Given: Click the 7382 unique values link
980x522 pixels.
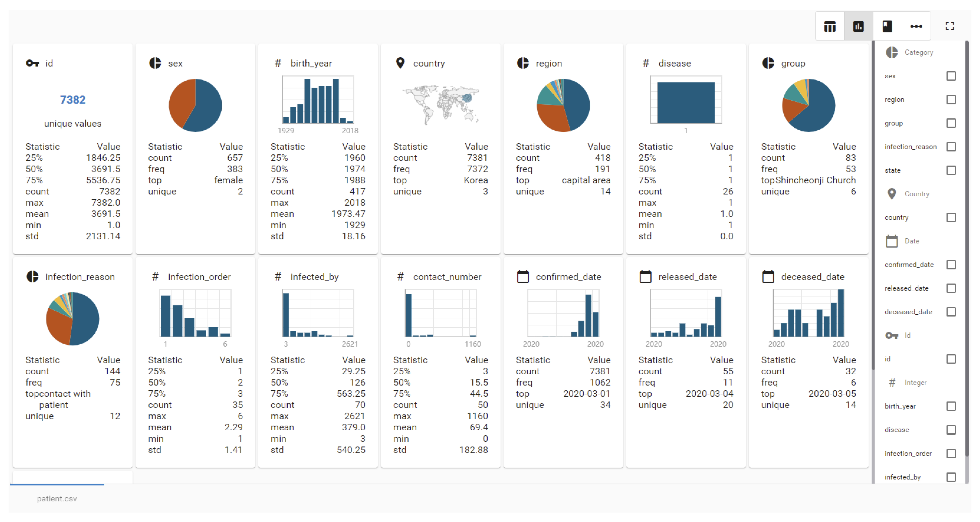Looking at the screenshot, I should pyautogui.click(x=73, y=100).
